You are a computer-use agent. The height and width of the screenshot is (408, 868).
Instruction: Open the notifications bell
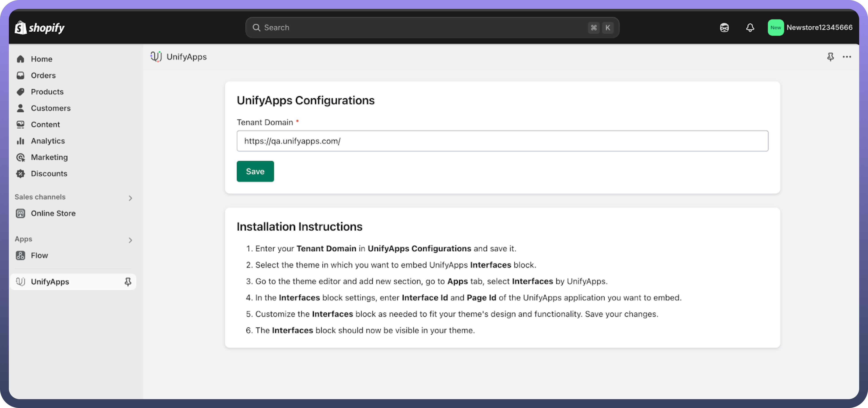tap(750, 28)
